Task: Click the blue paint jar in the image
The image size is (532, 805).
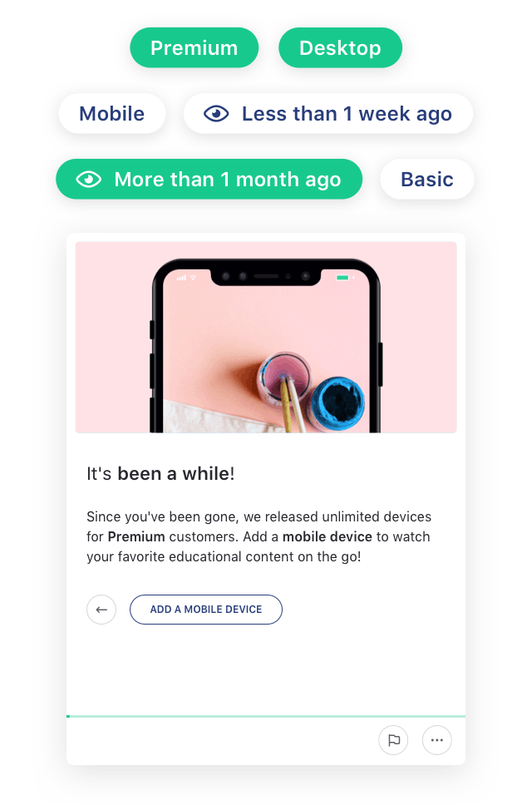Action: [337, 403]
